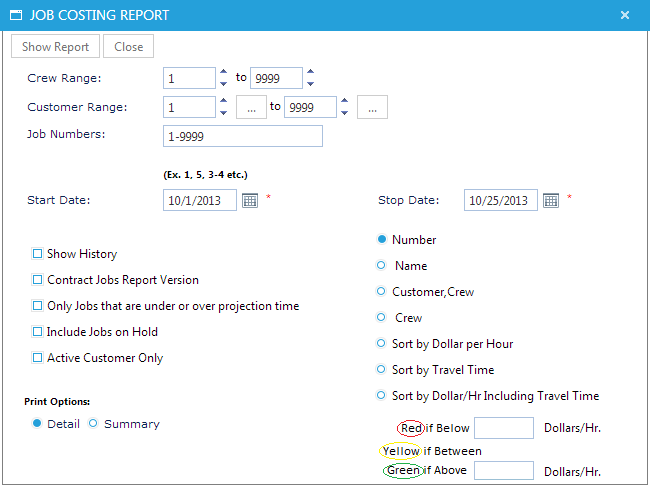Screen dimensions: 650x485
Task: Browse for the starting customer with ellipsis button
Action: (251, 108)
